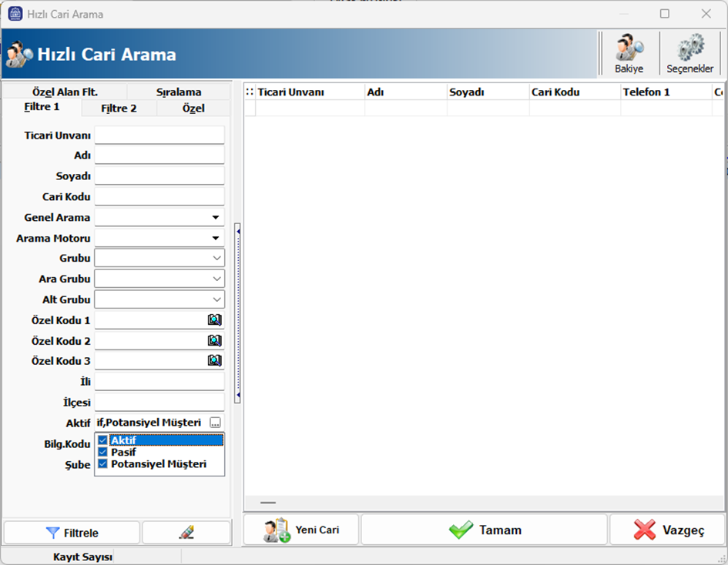Screen dimensions: 728x565
Task: Click grid column chooser icon left of Ticari Unvanı
Action: click(x=249, y=92)
